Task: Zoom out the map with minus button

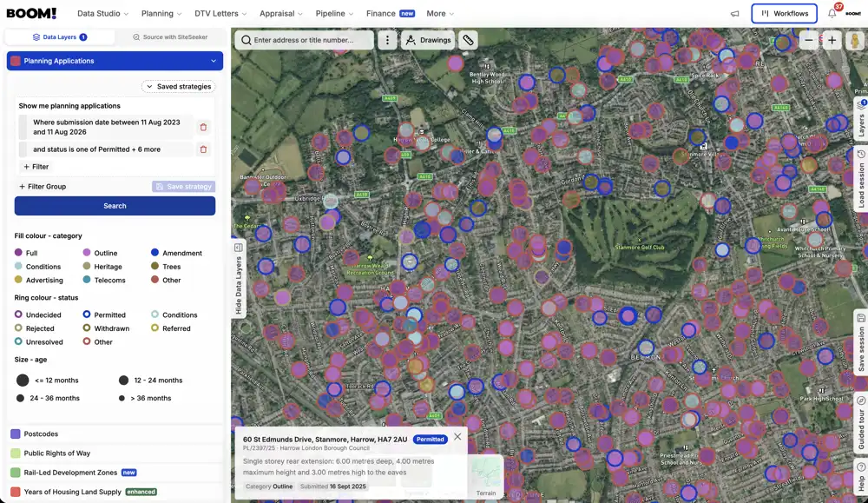Action: click(x=809, y=41)
